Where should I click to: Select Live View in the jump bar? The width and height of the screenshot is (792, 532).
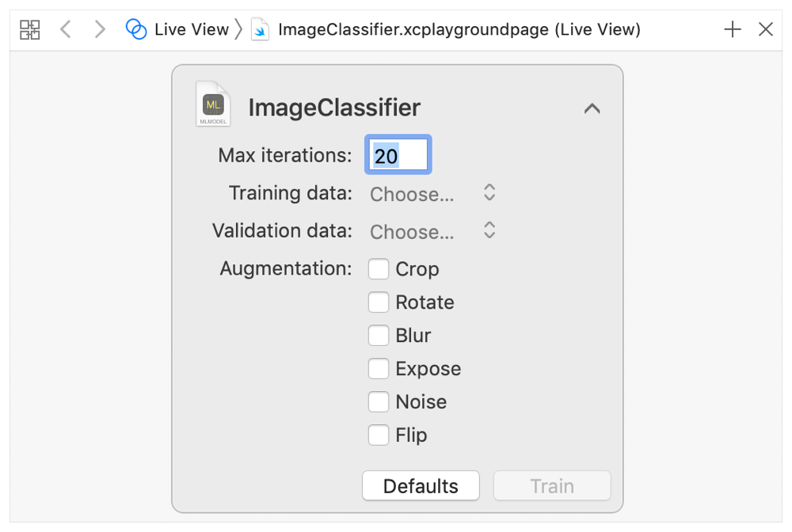(x=190, y=28)
